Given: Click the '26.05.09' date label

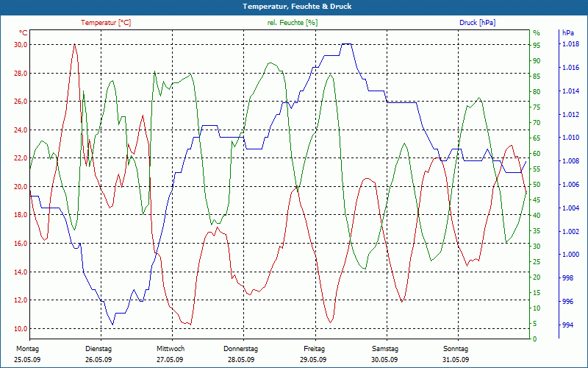Looking at the screenshot, I should pyautogui.click(x=98, y=360).
